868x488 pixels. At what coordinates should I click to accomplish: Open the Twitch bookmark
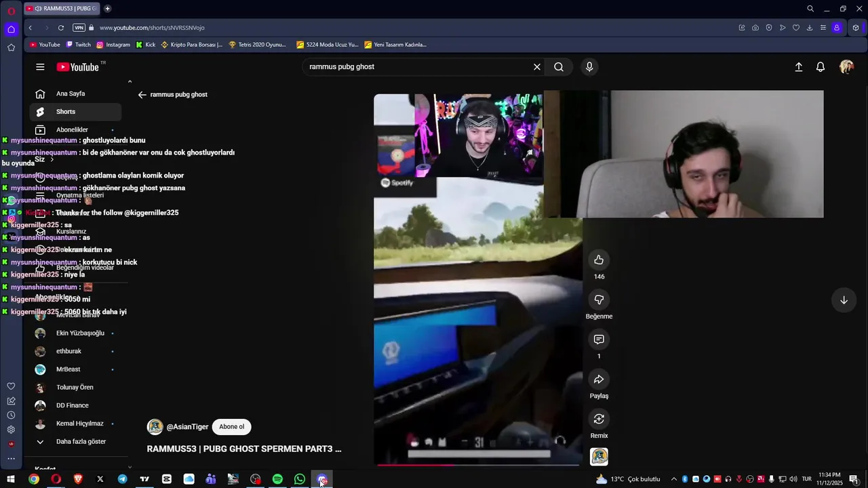point(79,45)
